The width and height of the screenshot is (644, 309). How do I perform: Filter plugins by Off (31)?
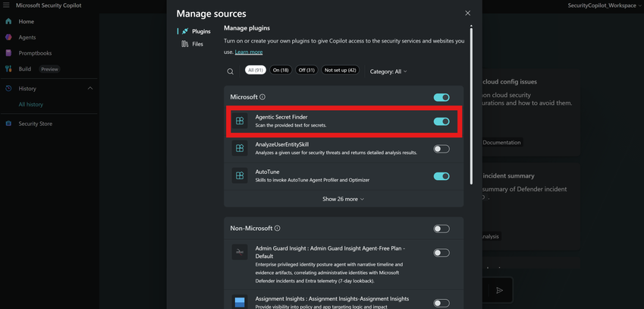306,70
